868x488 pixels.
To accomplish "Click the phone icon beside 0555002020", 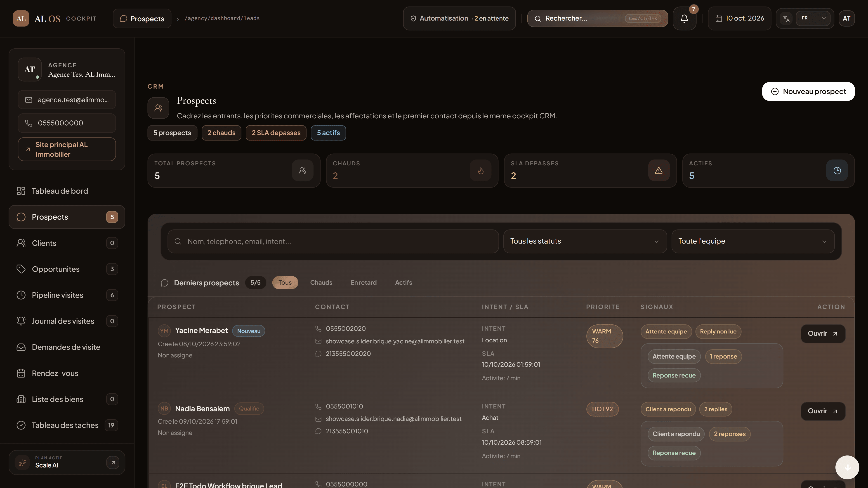I will click(318, 328).
